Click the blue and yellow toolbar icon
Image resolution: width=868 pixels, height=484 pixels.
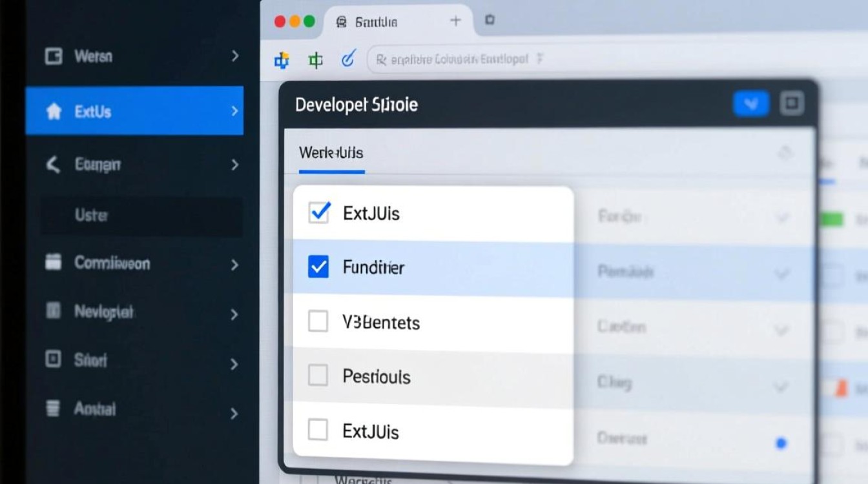(x=282, y=61)
